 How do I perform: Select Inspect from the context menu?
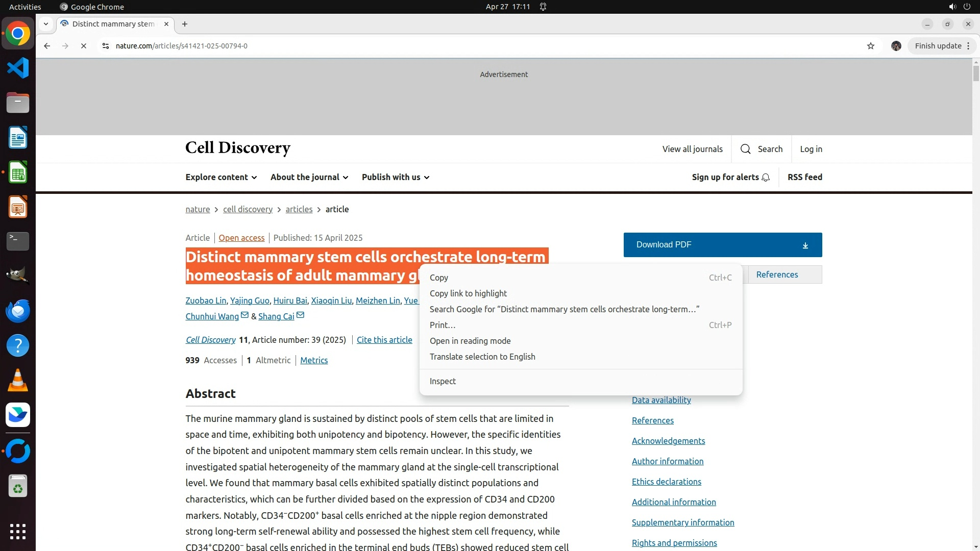[443, 381]
